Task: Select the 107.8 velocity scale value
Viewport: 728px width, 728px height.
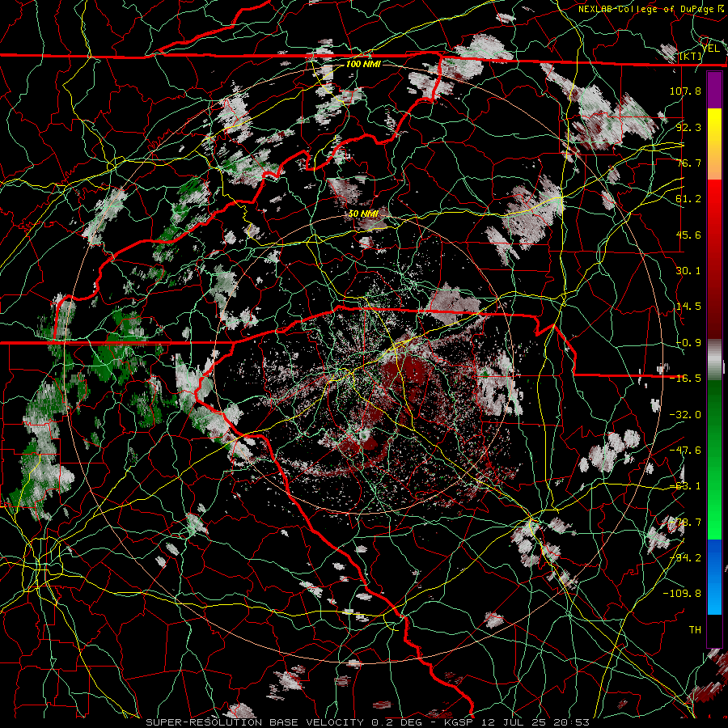Action: point(685,91)
